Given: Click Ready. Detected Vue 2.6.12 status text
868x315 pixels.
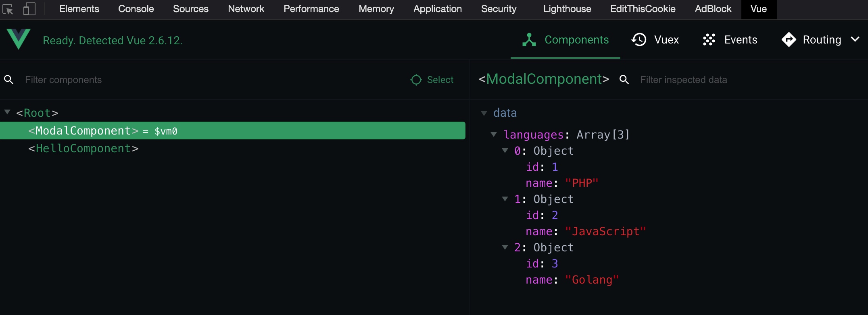Looking at the screenshot, I should [x=113, y=40].
